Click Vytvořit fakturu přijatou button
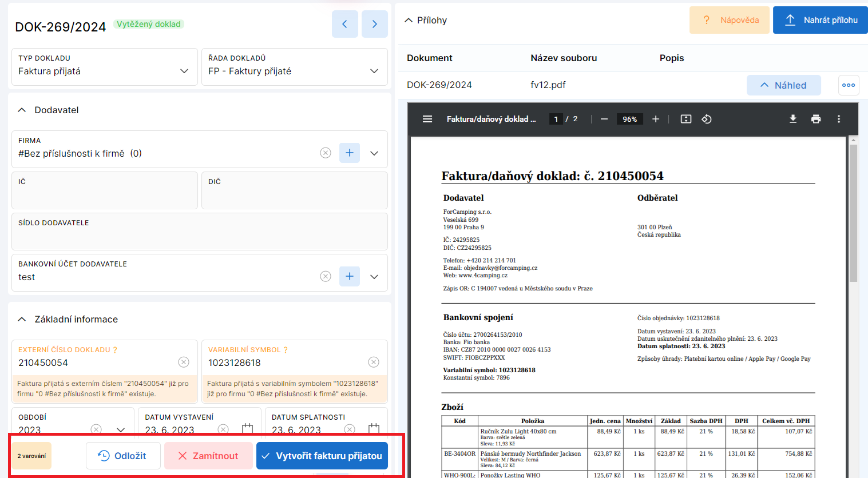Viewport: 868px width, 478px height. tap(322, 456)
